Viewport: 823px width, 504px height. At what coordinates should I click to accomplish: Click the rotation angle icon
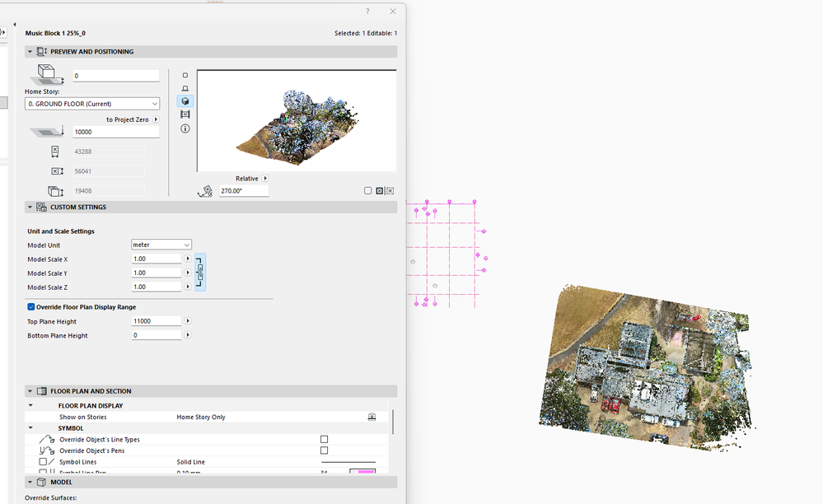tap(205, 191)
